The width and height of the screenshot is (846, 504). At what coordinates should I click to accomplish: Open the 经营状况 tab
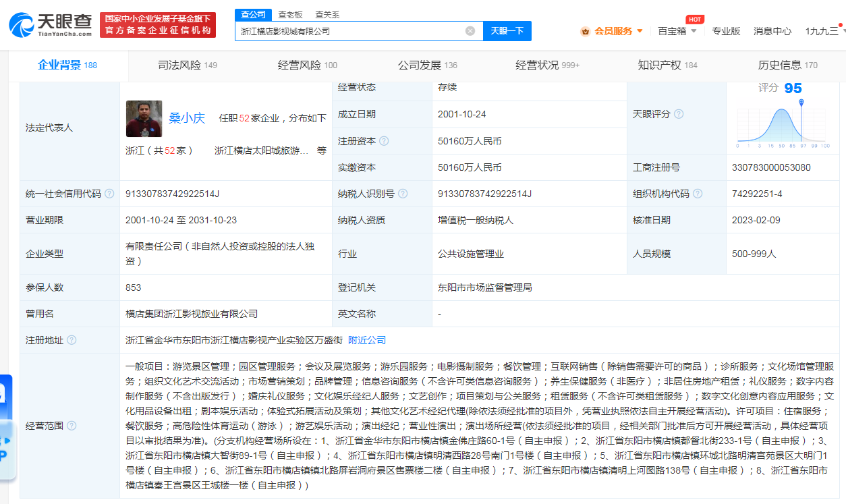(548, 65)
